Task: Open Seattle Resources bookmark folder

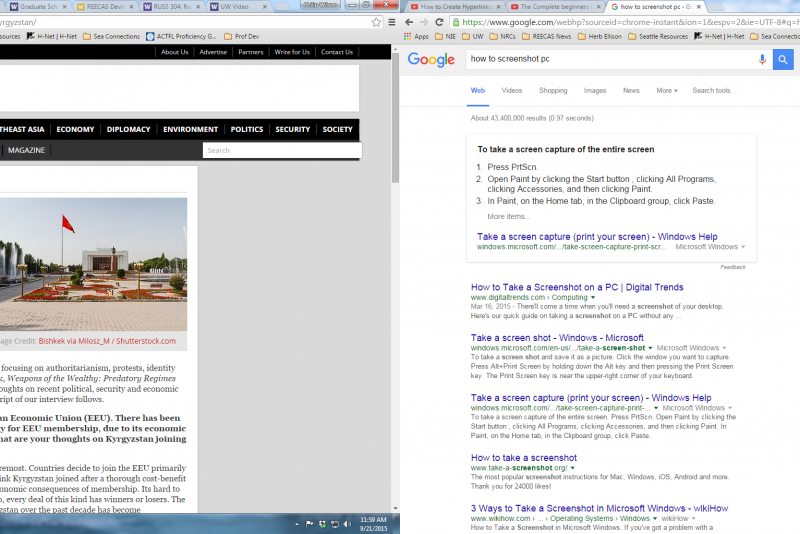Action: [x=658, y=36]
